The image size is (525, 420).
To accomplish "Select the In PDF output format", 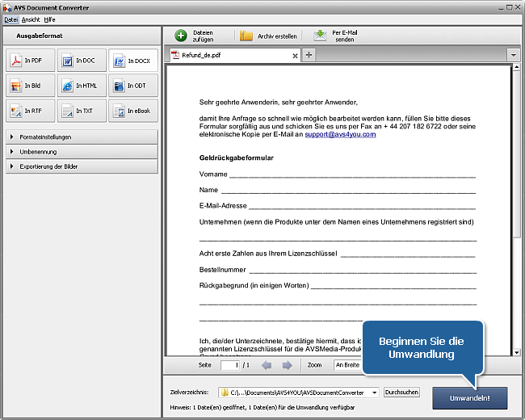I will click(30, 61).
